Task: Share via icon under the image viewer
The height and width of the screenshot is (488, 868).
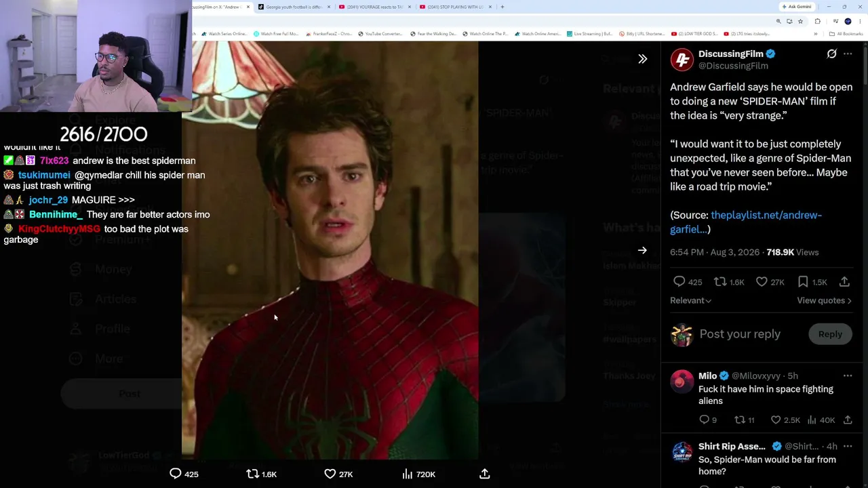Action: click(484, 474)
